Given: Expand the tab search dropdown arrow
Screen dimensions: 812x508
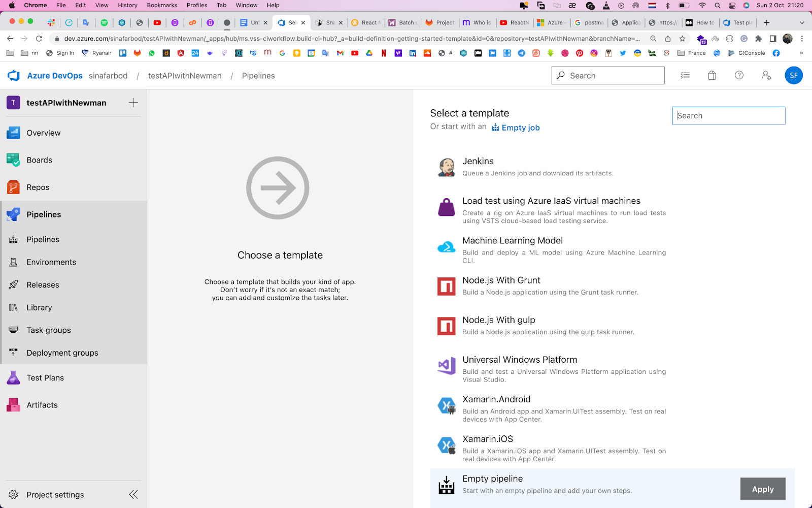Looking at the screenshot, I should (x=802, y=22).
